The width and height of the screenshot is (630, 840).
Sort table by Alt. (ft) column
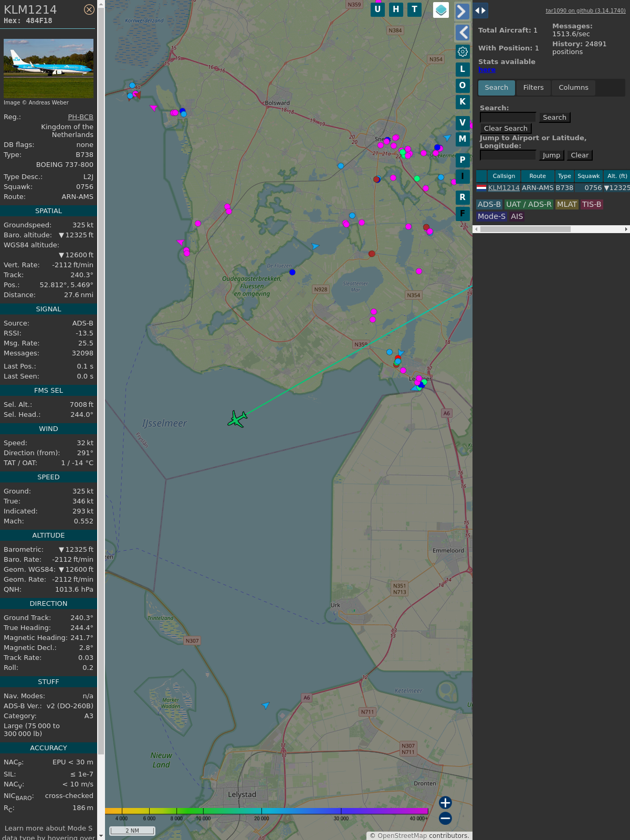(x=617, y=176)
